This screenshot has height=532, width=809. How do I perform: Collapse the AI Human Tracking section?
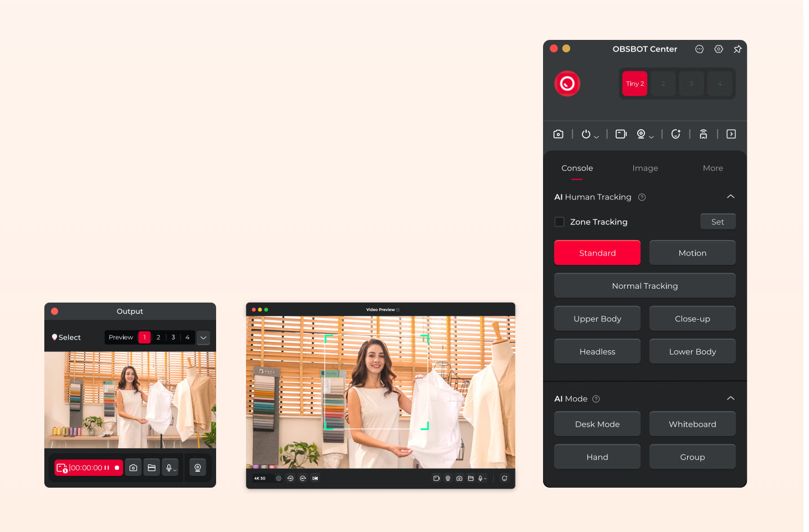pyautogui.click(x=730, y=197)
